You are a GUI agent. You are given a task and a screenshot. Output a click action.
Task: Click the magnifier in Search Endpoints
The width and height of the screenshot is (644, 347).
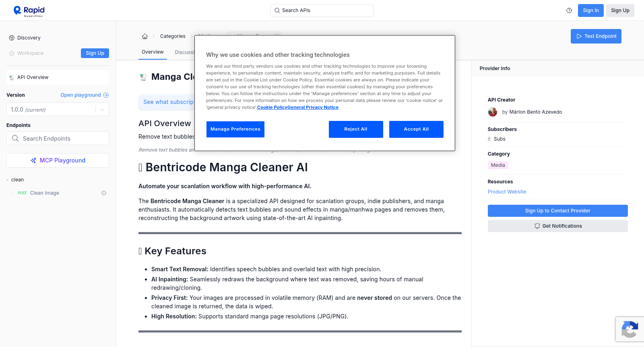(x=15, y=138)
